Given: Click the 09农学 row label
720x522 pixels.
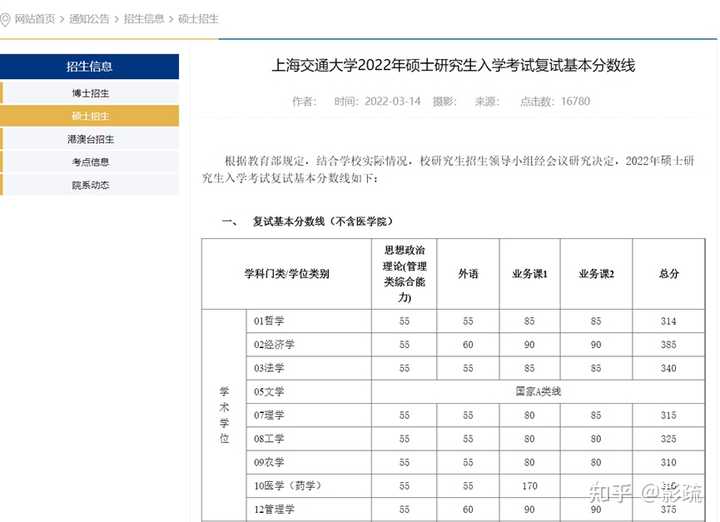Looking at the screenshot, I should click(x=269, y=462).
